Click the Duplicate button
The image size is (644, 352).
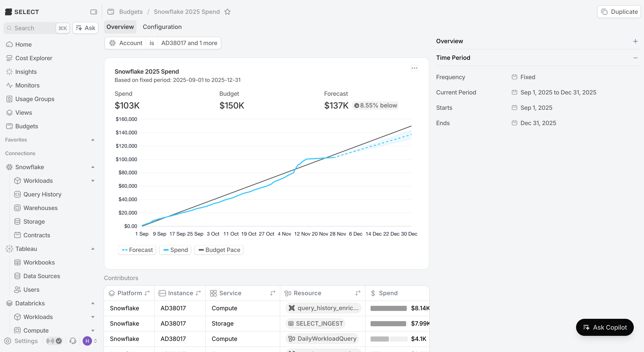619,12
